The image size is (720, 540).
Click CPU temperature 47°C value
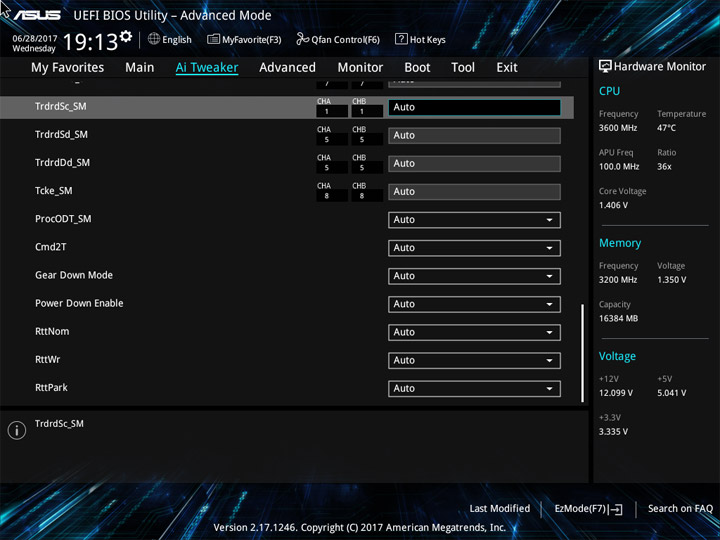666,128
